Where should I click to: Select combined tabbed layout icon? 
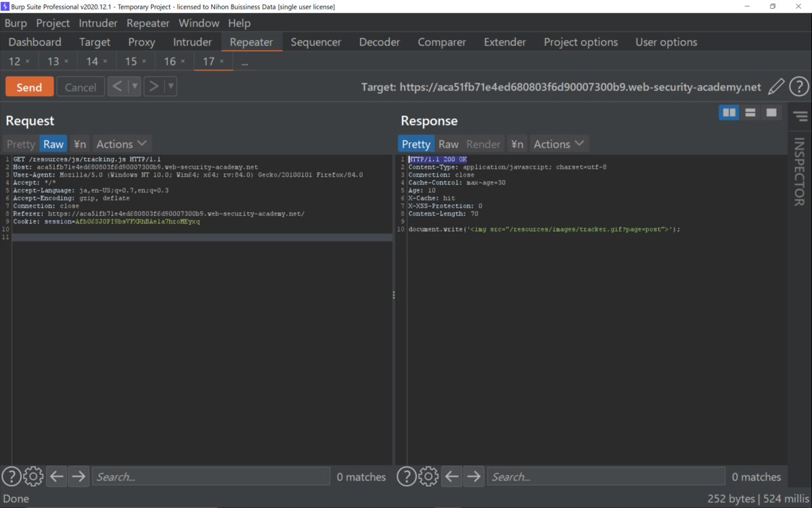coord(771,112)
